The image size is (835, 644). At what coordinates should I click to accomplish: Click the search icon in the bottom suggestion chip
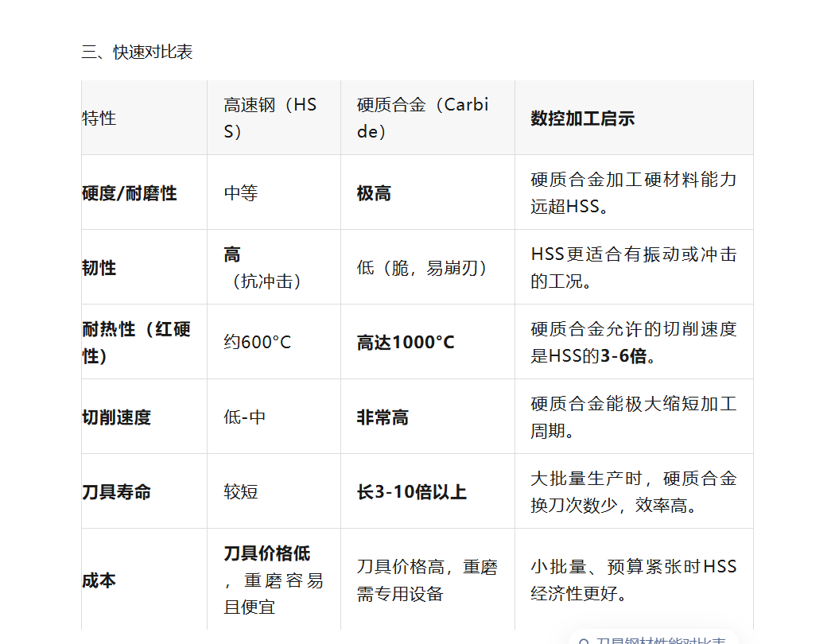pos(584,641)
